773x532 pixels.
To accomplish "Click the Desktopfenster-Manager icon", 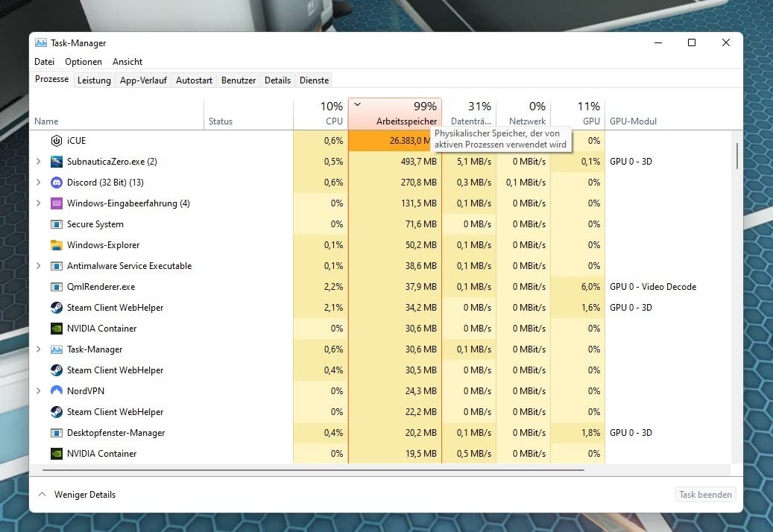I will (57, 433).
